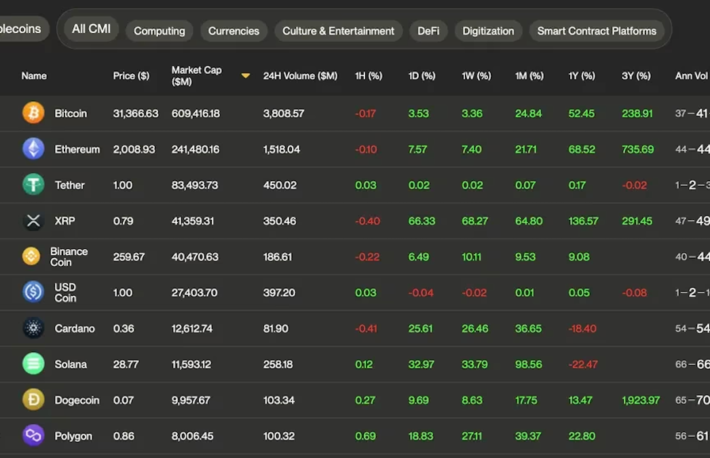Viewport: 710px width, 458px height.
Task: Click Polygon 1H change 0.69
Action: coord(365,436)
